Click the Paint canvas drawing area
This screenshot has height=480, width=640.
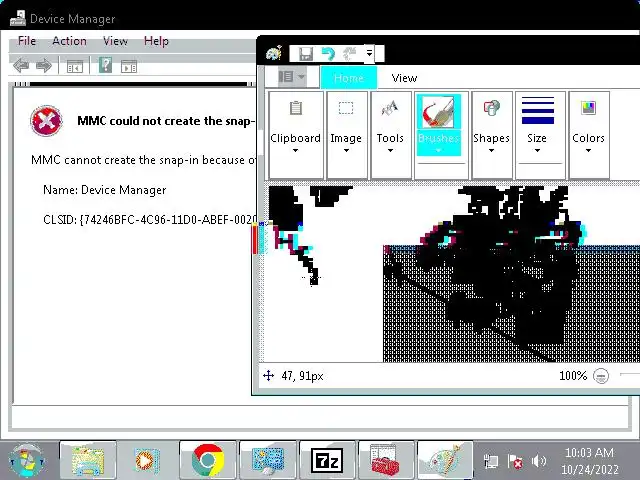tap(452, 274)
